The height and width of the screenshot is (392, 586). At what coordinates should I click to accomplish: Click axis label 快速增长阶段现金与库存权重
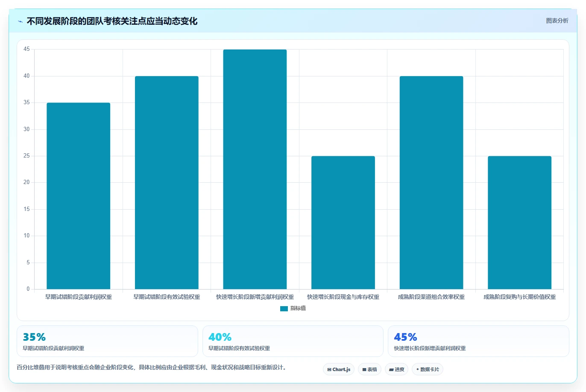343,297
